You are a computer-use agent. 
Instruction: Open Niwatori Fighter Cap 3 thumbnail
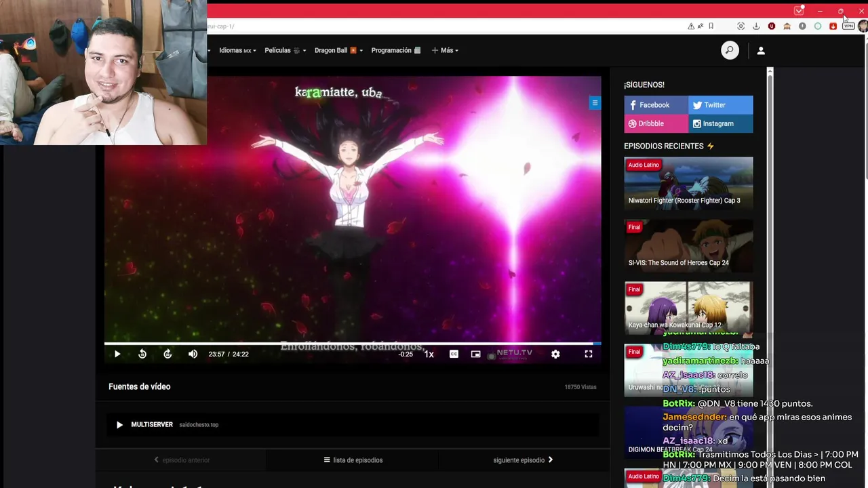(688, 183)
